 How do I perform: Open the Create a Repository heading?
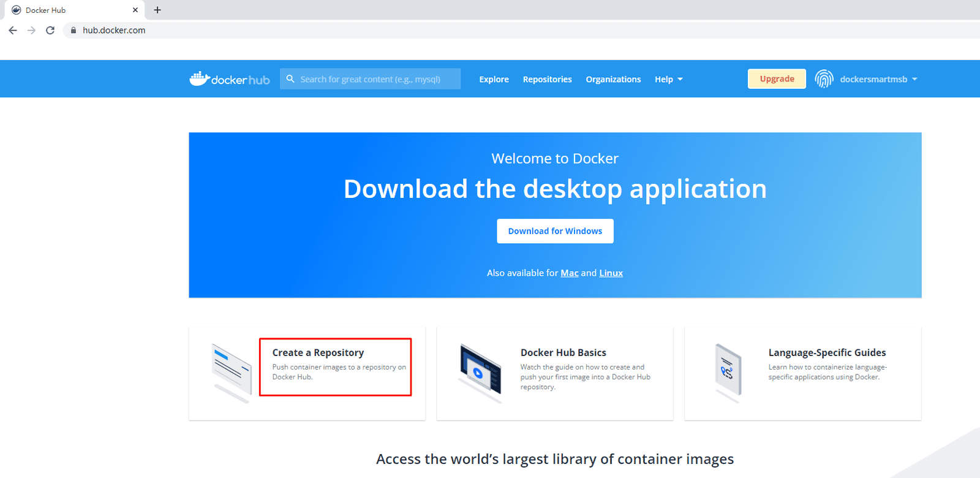pyautogui.click(x=318, y=352)
